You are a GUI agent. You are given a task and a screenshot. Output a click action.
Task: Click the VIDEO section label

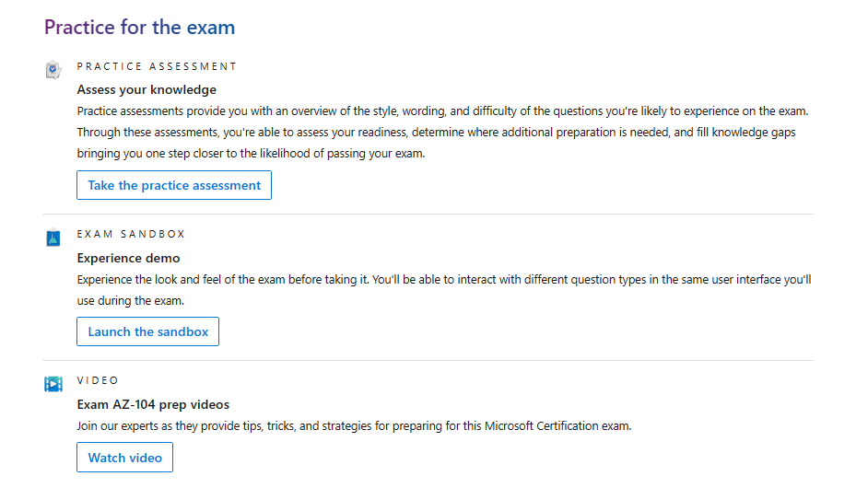(98, 380)
